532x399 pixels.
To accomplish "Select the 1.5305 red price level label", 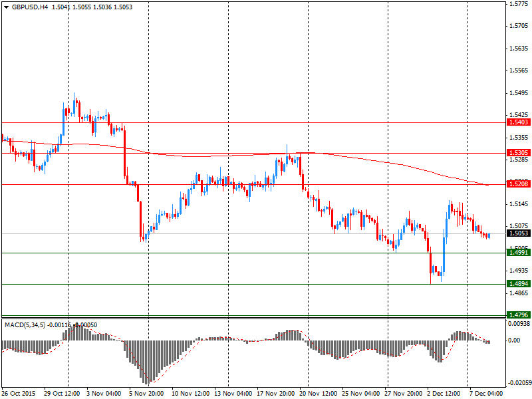I will coord(518,153).
